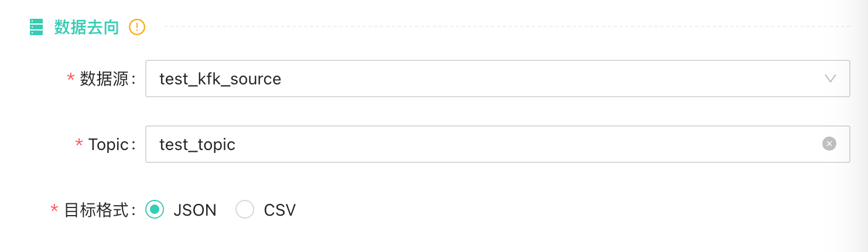Select the JSON radio button
Viewport: 868px width, 252px height.
155,209
